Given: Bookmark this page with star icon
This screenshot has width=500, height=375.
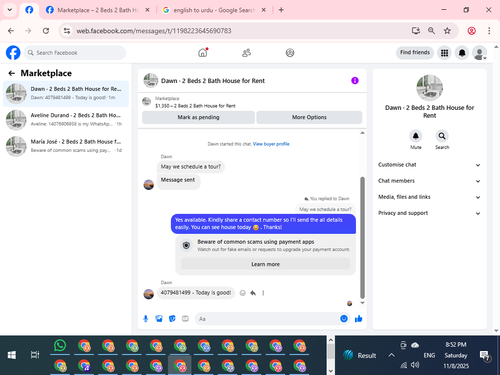Looking at the screenshot, I should coord(447,31).
